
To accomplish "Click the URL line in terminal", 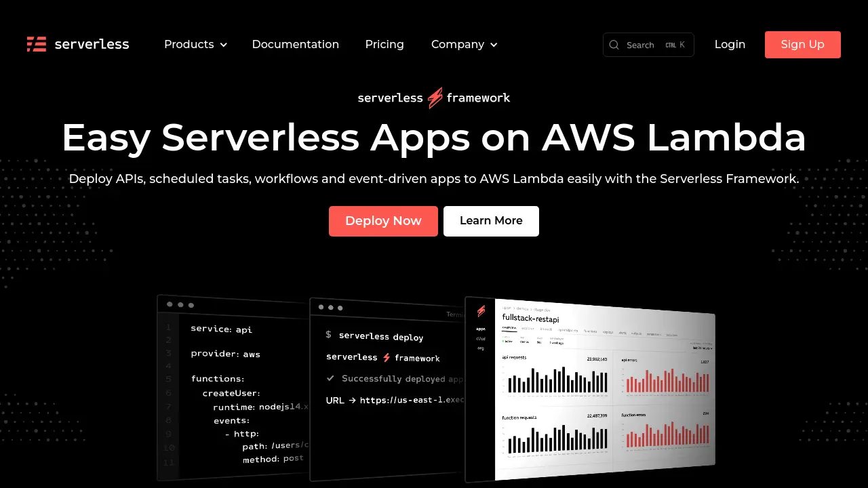I will tap(395, 400).
